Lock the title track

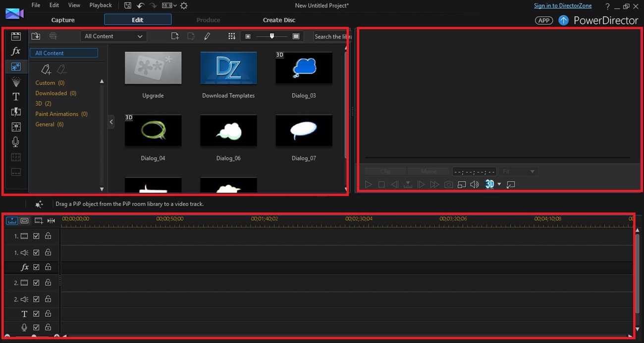pyautogui.click(x=48, y=314)
